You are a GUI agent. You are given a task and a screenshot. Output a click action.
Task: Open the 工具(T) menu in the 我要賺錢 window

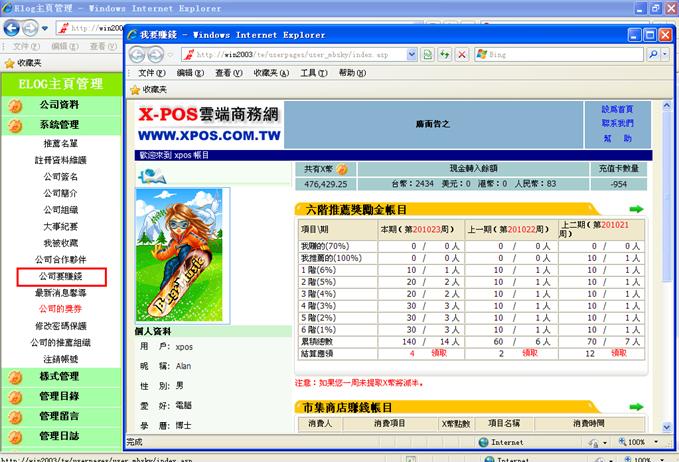tap(314, 73)
